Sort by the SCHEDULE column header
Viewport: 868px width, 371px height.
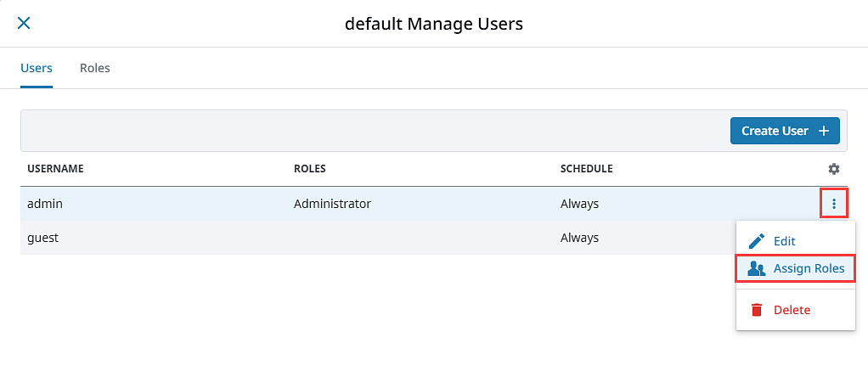click(586, 169)
